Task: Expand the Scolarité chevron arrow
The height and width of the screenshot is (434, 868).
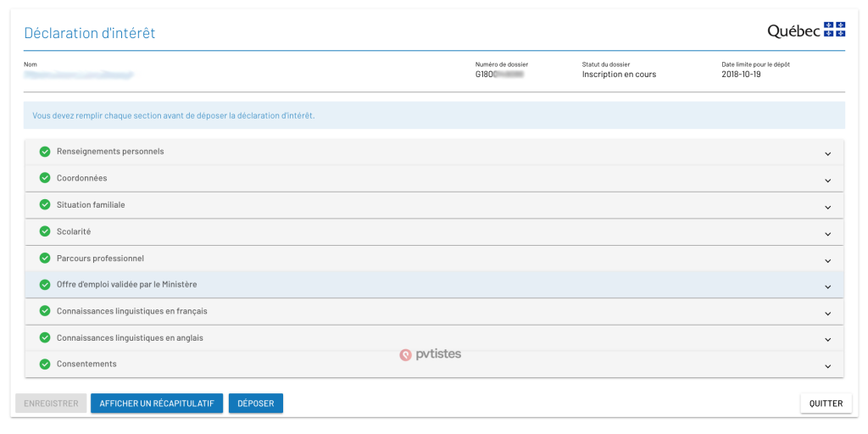Action: [827, 233]
